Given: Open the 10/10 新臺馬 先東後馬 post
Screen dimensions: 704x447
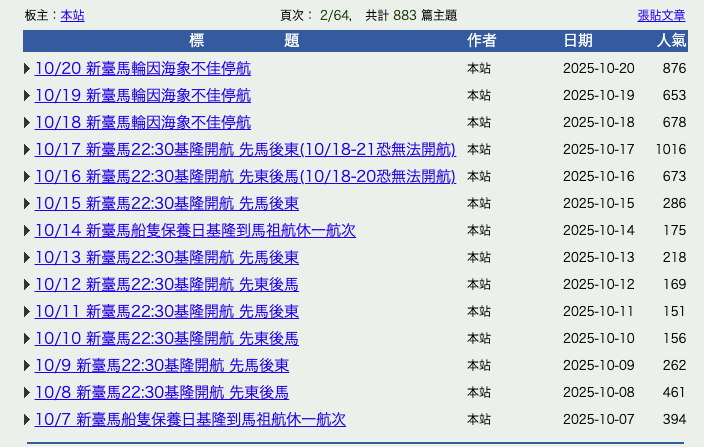Looking at the screenshot, I should pos(166,339).
